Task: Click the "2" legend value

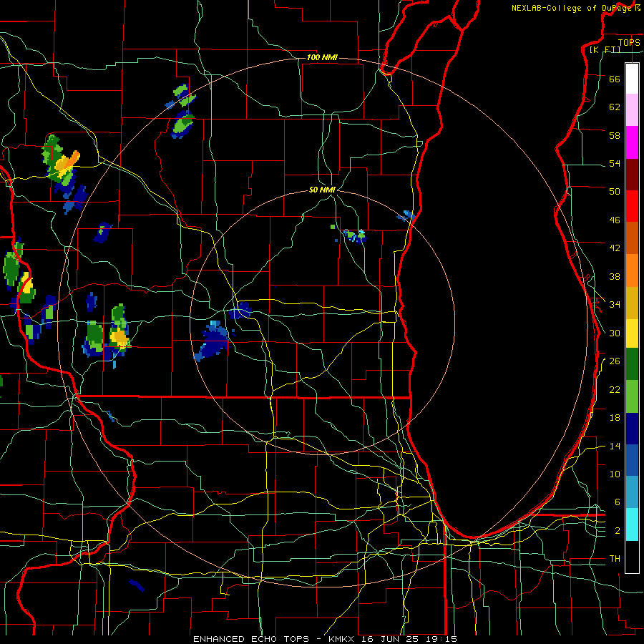Action: point(617,531)
